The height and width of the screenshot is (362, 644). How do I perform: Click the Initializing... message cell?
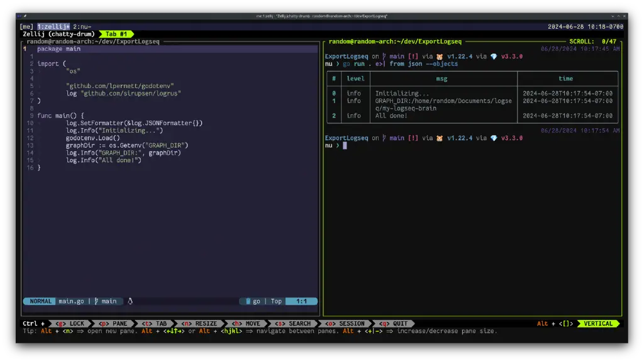coord(402,94)
